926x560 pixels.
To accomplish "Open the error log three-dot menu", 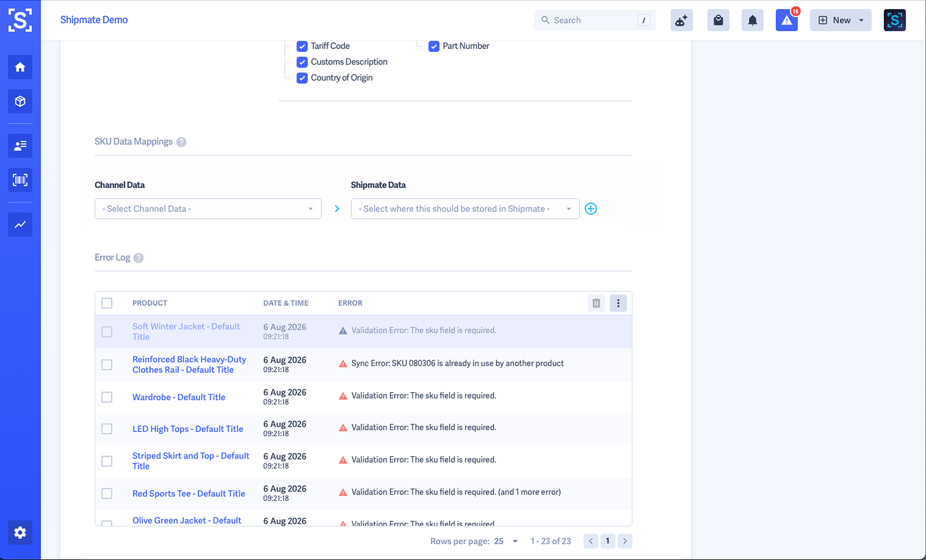I will click(x=618, y=303).
